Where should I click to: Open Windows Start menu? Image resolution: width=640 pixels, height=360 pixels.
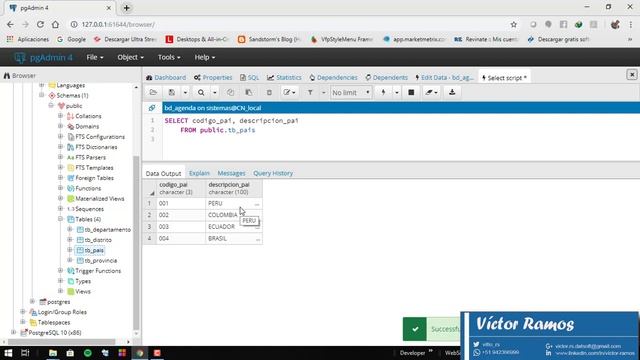tap(8, 353)
